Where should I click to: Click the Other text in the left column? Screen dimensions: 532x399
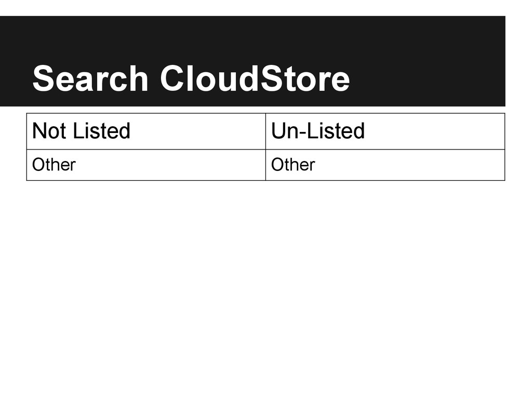pos(54,165)
